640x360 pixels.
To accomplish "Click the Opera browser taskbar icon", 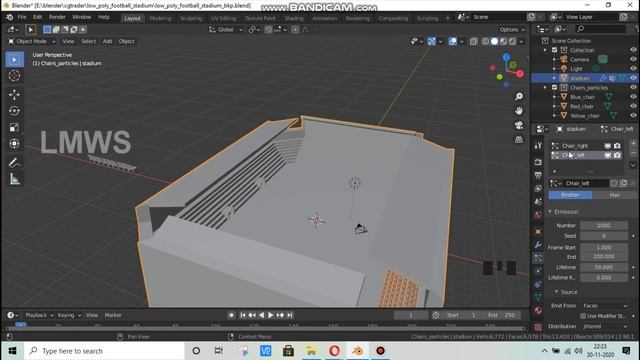I will point(334,351).
